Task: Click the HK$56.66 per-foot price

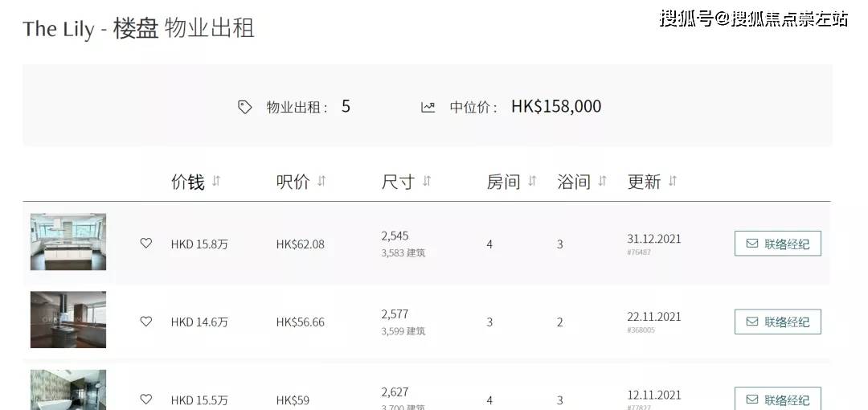Action: click(301, 322)
